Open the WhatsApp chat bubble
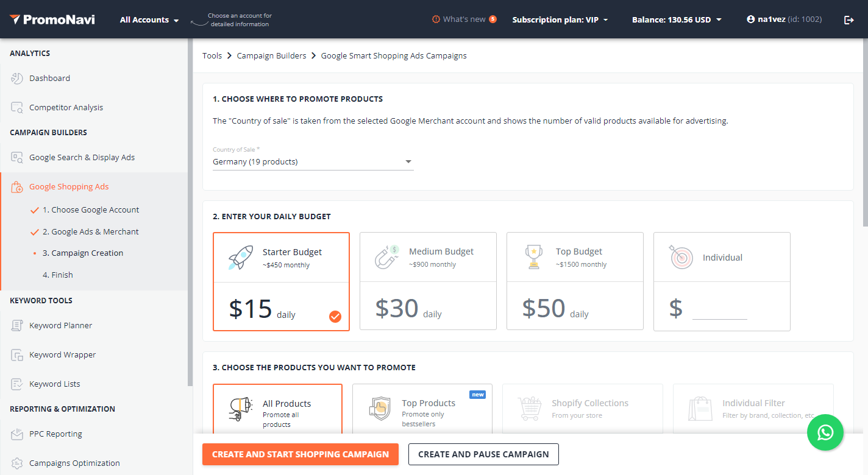 (825, 432)
